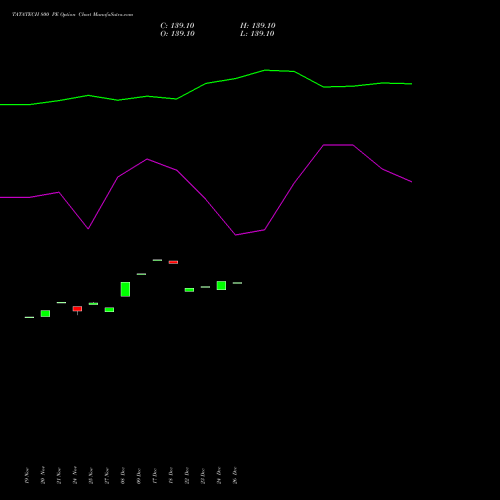This screenshot has width=500, height=500.
Task: Click the last peak of the magenta line
Action: pos(338,145)
